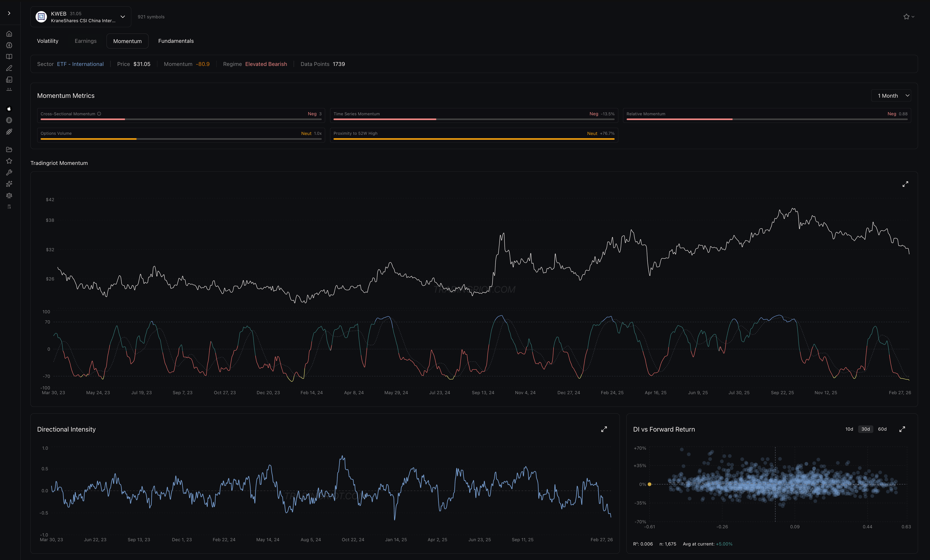930x560 pixels.
Task: Open the wheat commodities icon
Action: coord(9,132)
